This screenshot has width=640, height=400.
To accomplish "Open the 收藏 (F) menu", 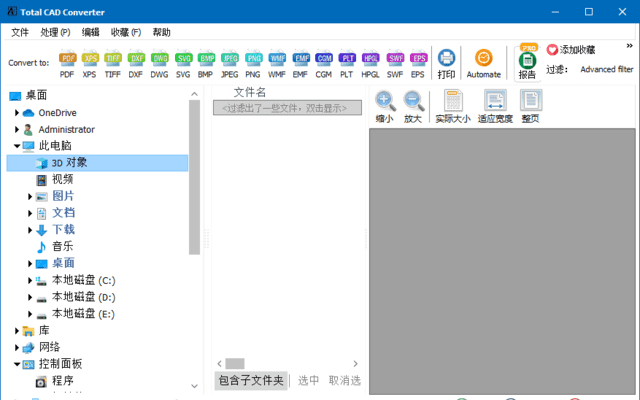I will [126, 32].
